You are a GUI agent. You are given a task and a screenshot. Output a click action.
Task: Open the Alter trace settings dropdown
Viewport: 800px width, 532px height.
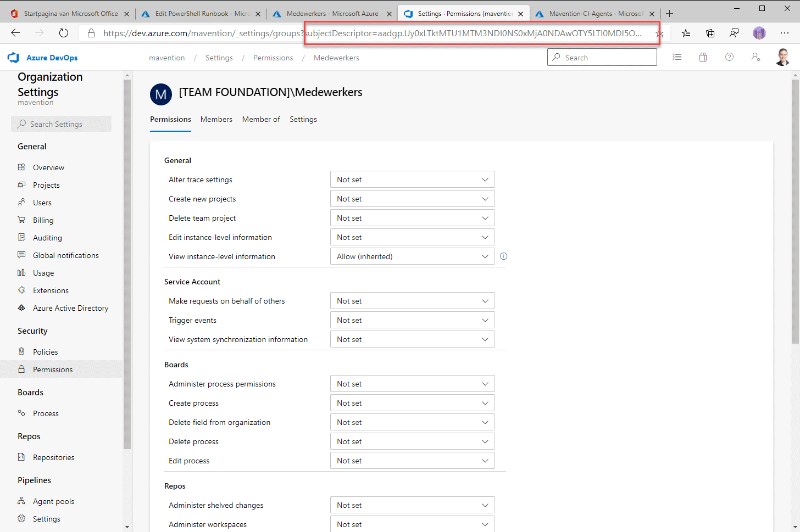pos(412,180)
